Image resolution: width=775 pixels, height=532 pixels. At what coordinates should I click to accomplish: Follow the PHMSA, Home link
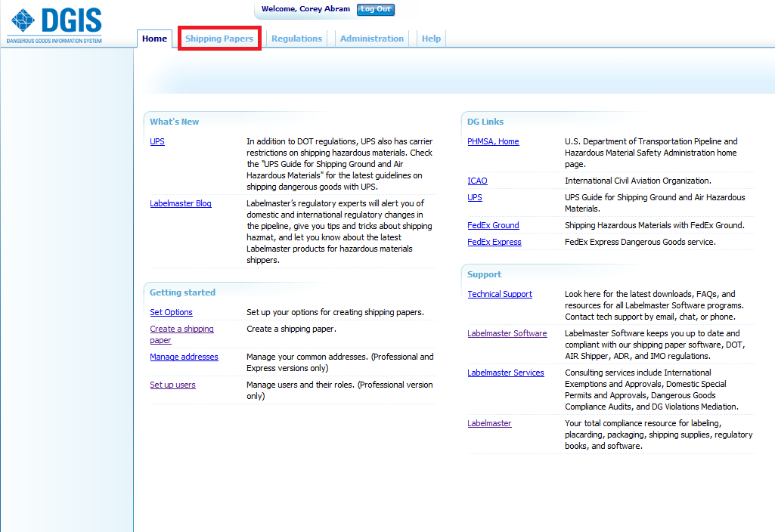click(493, 141)
